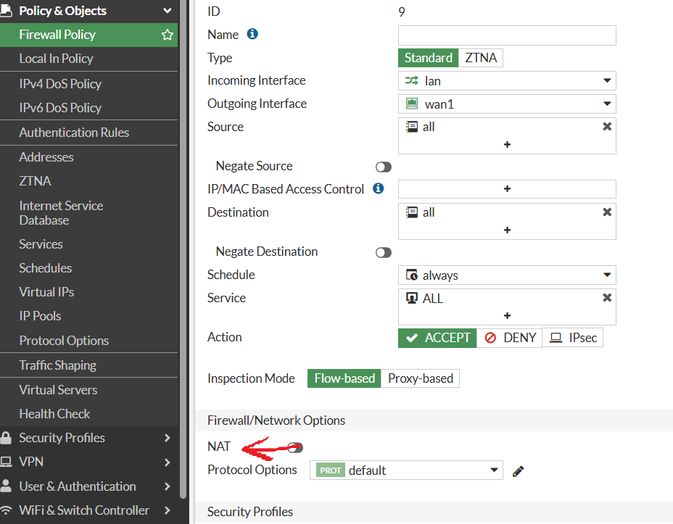Click the pencil icon to edit Protocol Options

click(518, 471)
